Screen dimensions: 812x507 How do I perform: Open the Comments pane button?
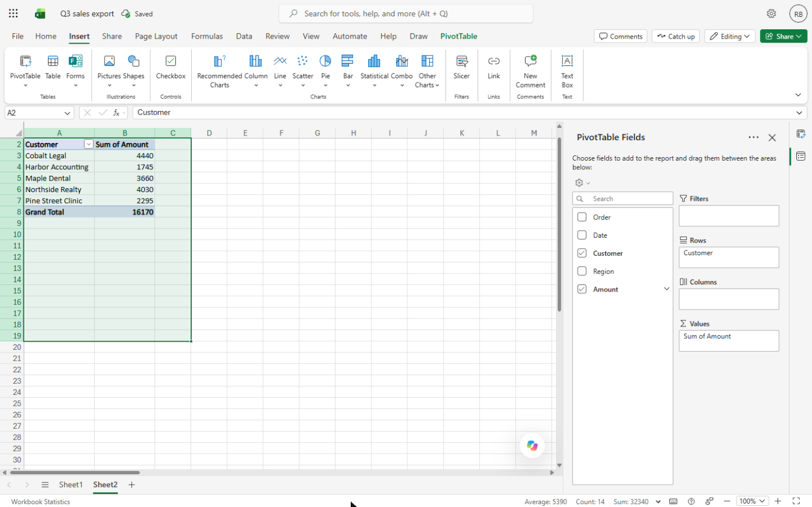(620, 36)
